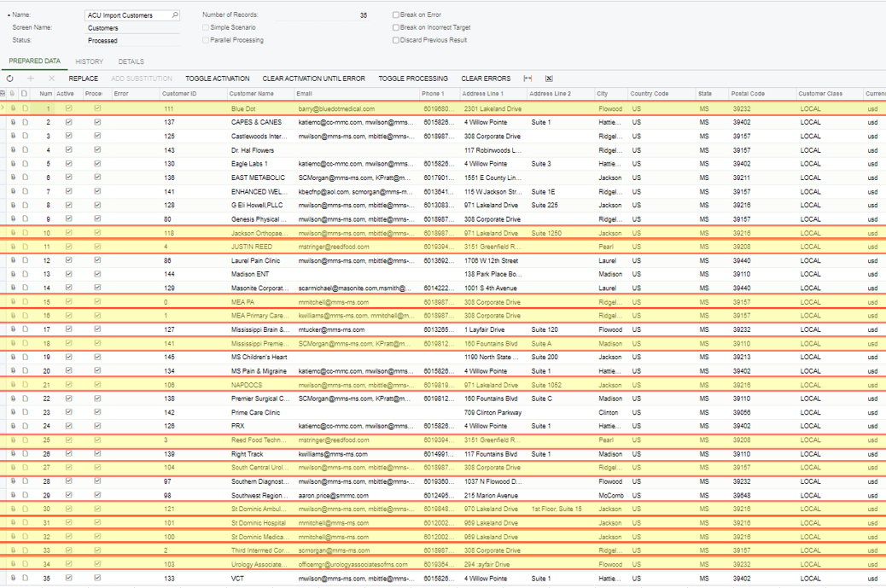Sort by the Customer Name column header
Viewport: 886px width, 588px height.
252,94
